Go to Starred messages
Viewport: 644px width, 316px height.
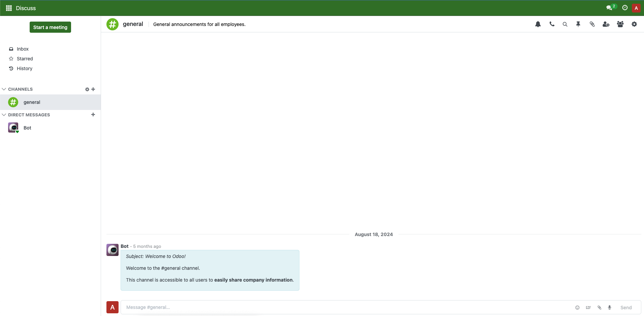point(25,59)
